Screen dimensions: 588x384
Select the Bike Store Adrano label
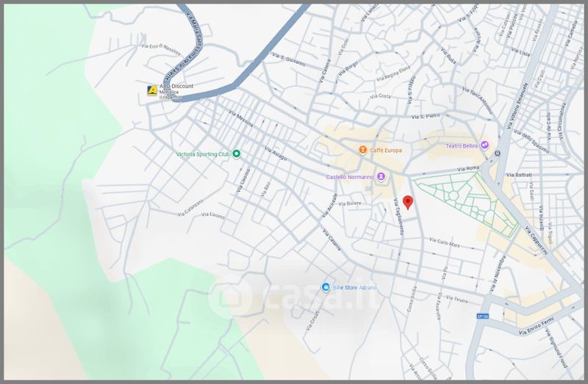pos(354,286)
